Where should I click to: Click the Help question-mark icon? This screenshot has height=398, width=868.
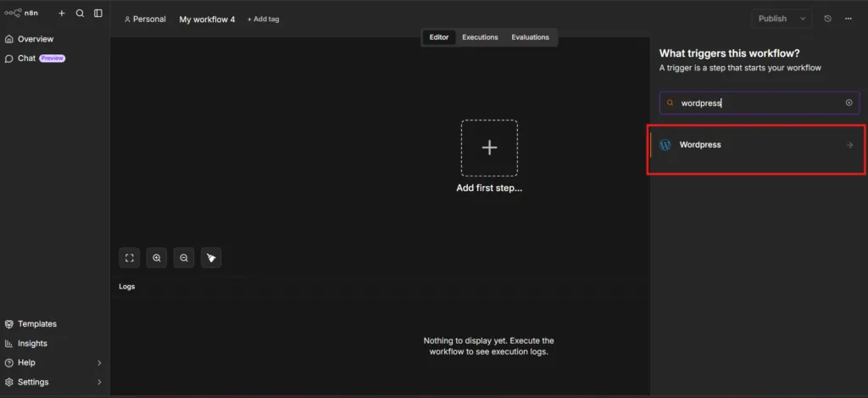point(8,362)
